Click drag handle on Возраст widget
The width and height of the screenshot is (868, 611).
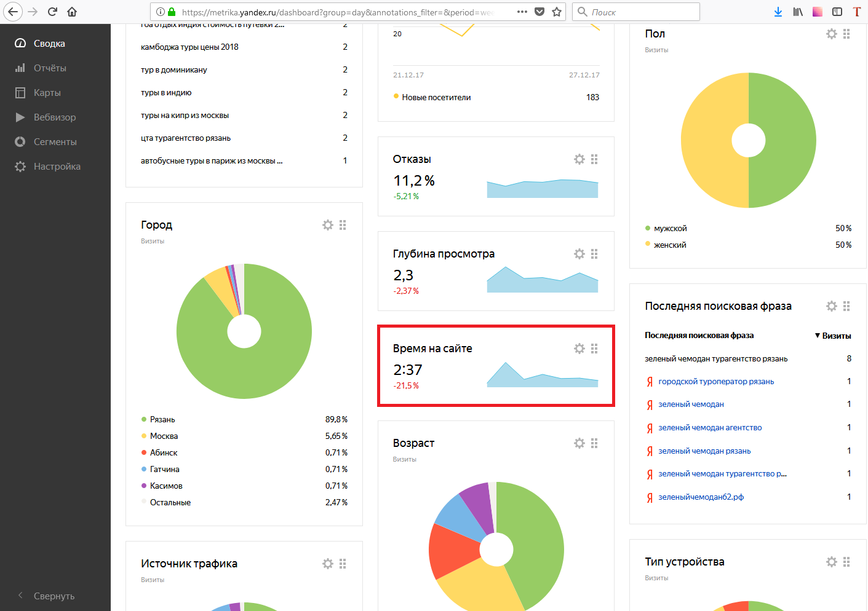point(594,443)
